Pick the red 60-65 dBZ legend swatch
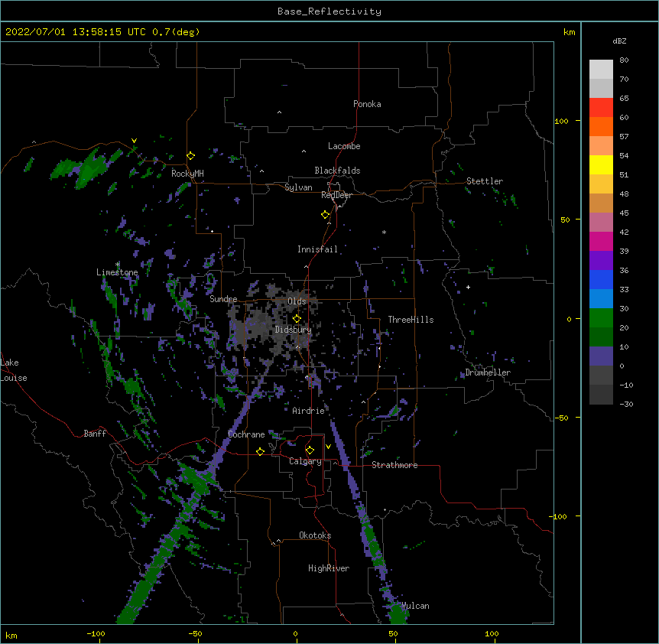Image resolution: width=659 pixels, height=644 pixels. click(x=601, y=107)
